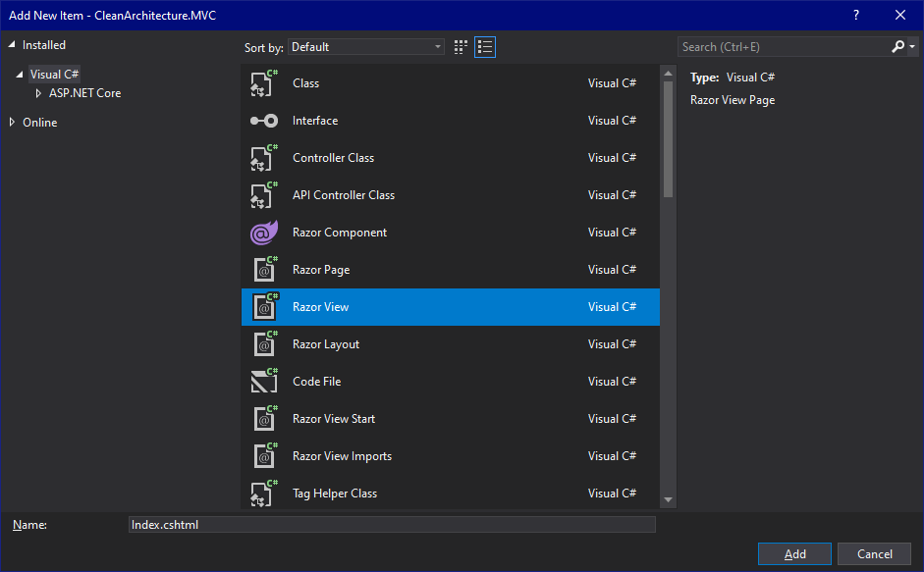Image resolution: width=924 pixels, height=572 pixels.
Task: Click the Razor View Imports icon
Action: coord(264,456)
